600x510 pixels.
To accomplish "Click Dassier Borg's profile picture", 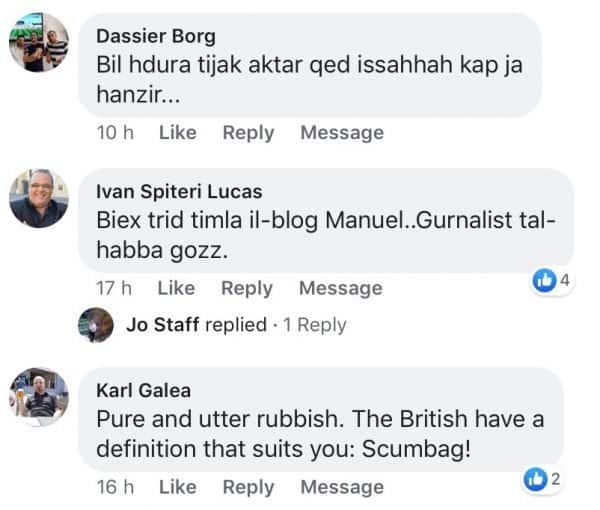I will pyautogui.click(x=39, y=43).
